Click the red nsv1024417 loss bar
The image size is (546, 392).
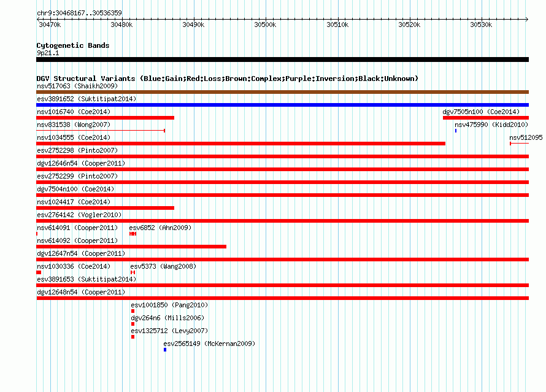pos(105,208)
